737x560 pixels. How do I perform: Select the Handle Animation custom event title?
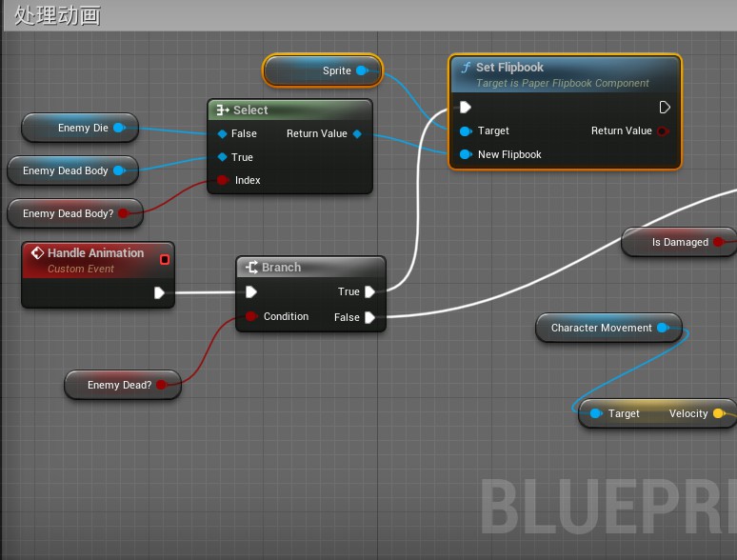click(x=95, y=253)
